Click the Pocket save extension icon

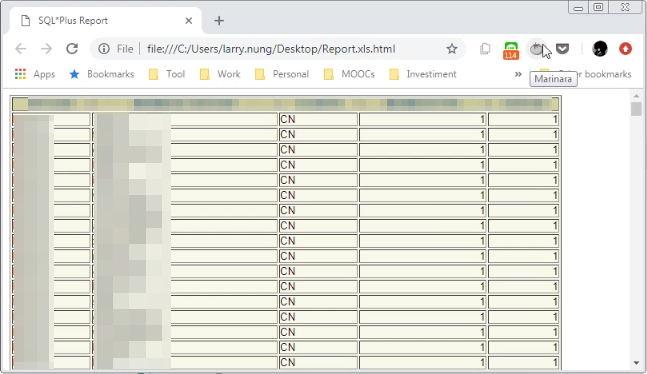click(562, 49)
